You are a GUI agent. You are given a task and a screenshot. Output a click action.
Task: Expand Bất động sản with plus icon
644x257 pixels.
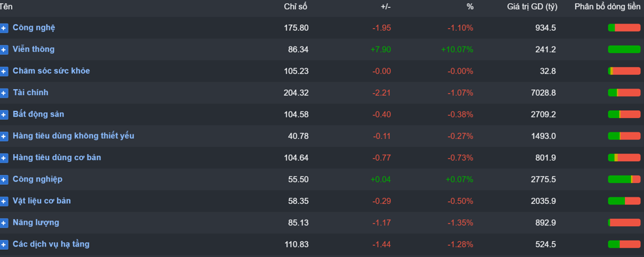pos(4,115)
